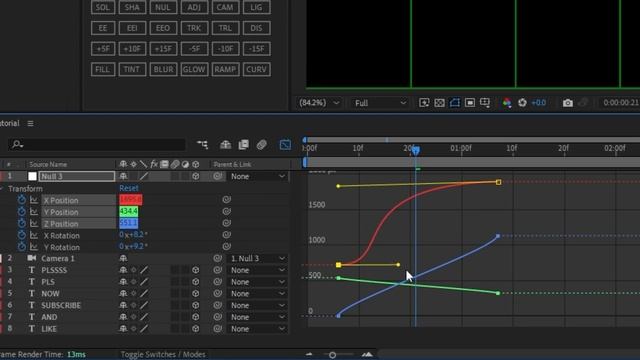
Task: Include Y Position in graph editor set icon
Action: coord(34,212)
